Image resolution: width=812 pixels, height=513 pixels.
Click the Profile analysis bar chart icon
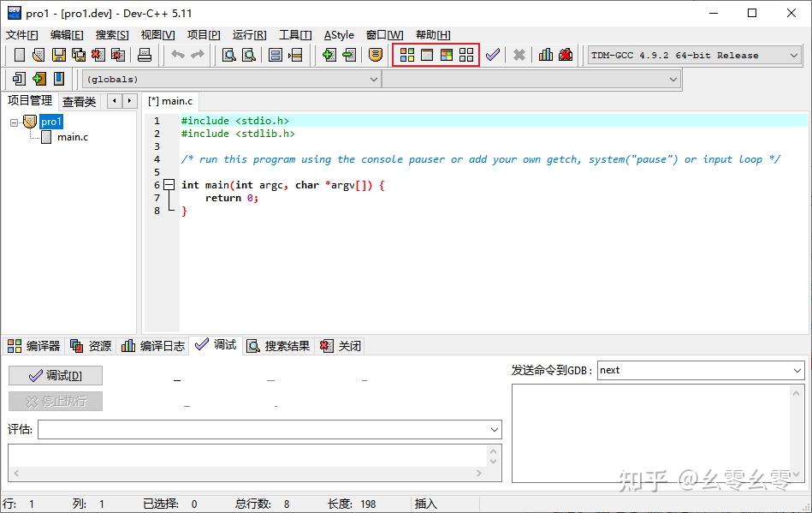546,55
